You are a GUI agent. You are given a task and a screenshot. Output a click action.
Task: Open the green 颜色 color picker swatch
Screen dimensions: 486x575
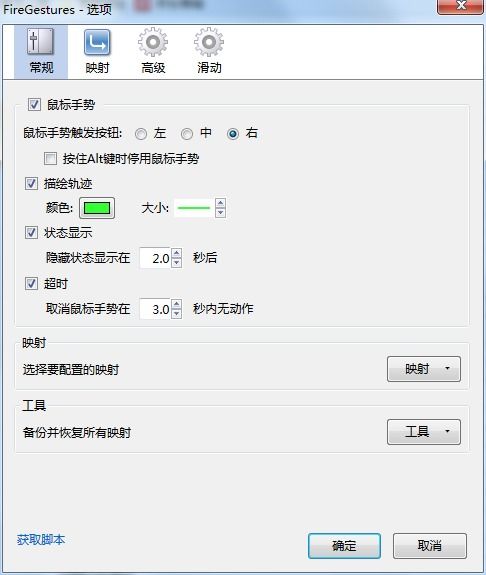coord(97,208)
